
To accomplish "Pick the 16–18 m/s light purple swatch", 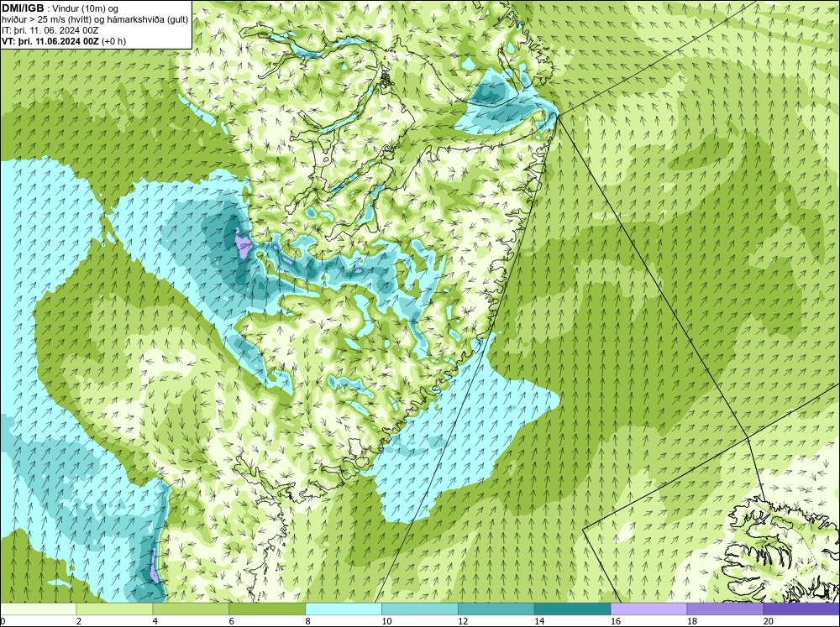I will [x=648, y=609].
